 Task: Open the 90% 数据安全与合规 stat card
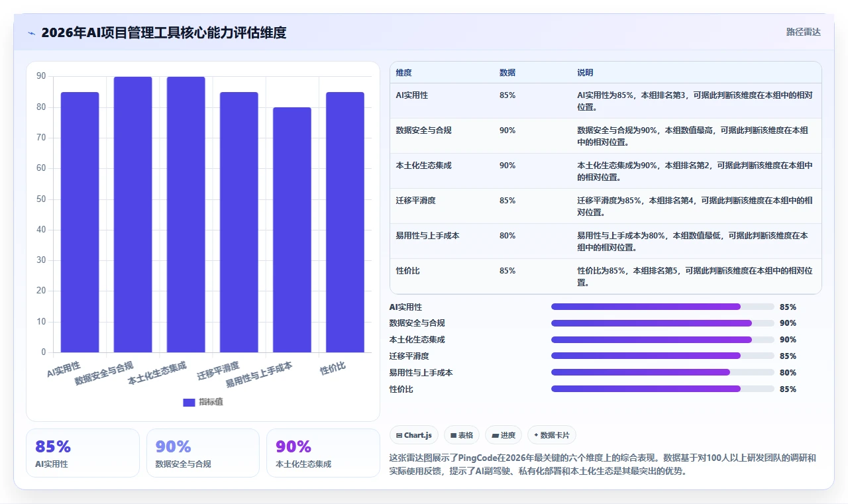(x=203, y=453)
